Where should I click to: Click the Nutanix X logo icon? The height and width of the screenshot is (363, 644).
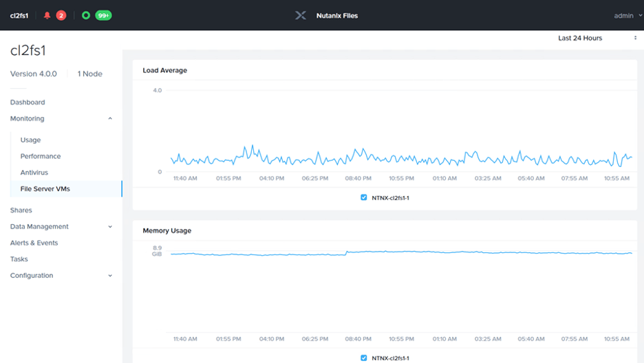(x=301, y=16)
